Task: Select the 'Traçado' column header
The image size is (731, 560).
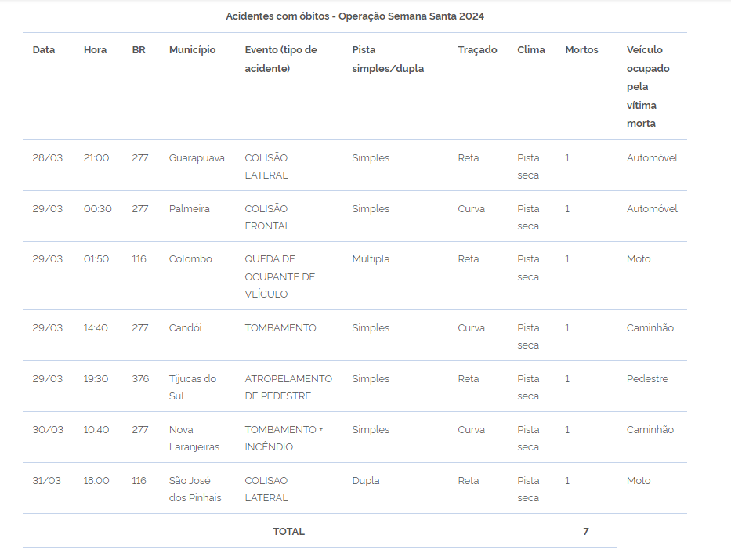Action: [x=477, y=50]
